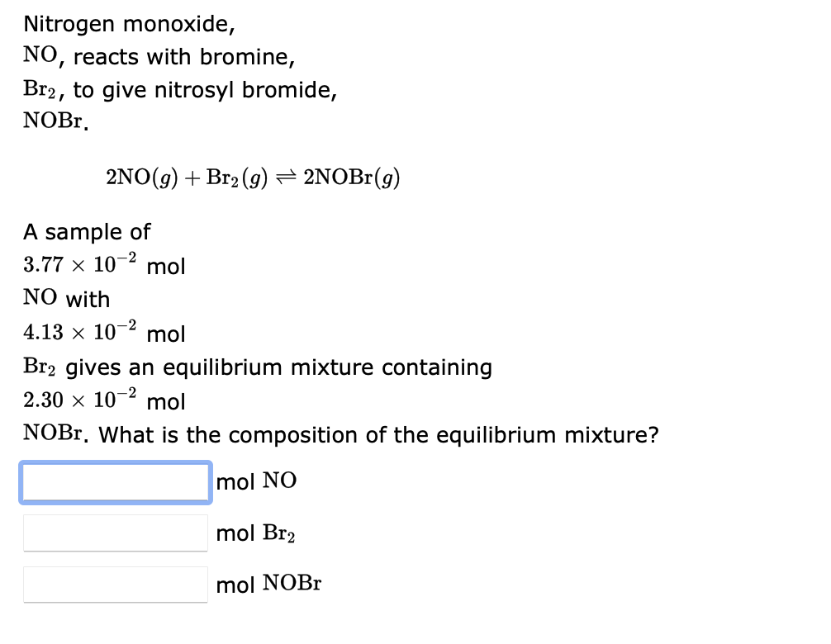831x644 pixels.
Task: Click the phrase gives an equilibrium mixture
Action: [281, 367]
